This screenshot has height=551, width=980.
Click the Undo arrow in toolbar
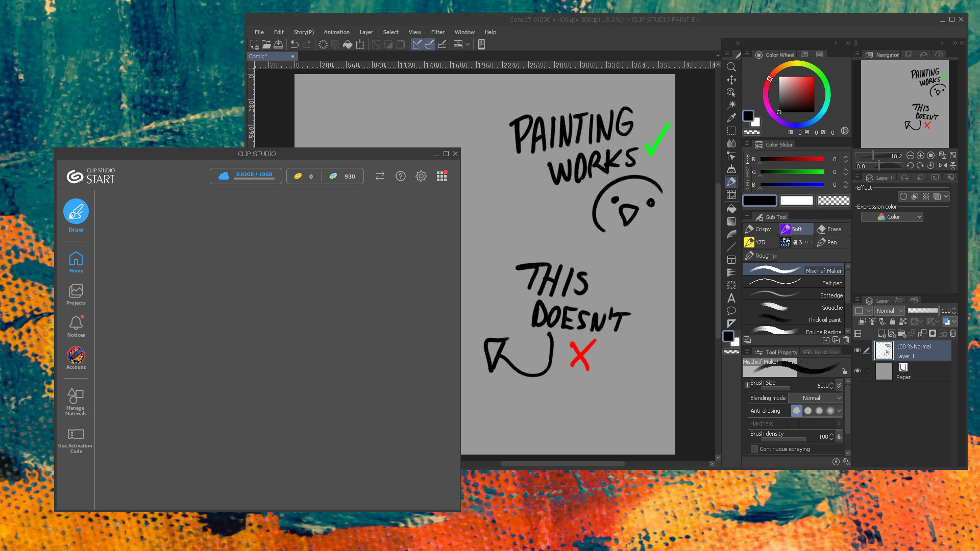tap(295, 44)
